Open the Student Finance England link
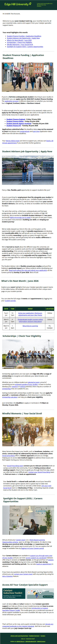The width and height of the screenshot is (57, 644). [x=16, y=119]
